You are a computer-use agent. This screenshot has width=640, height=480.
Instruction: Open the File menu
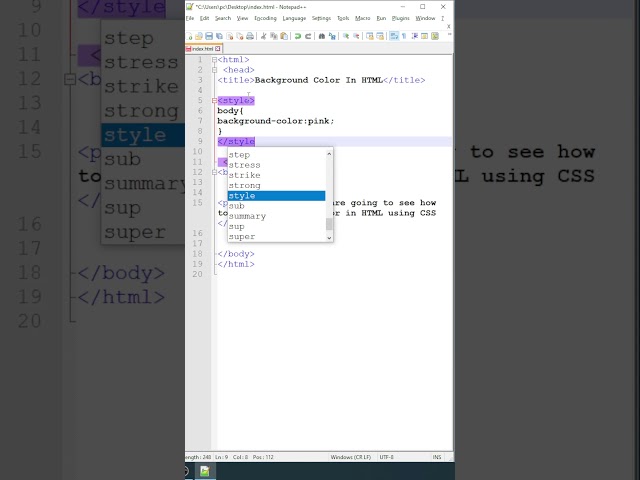pos(190,18)
